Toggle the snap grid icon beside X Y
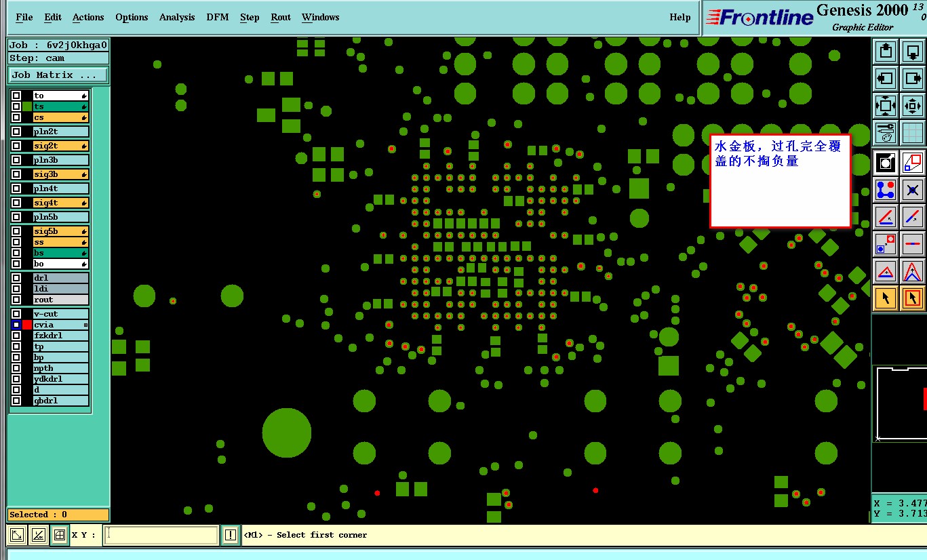Image resolution: width=927 pixels, height=560 pixels. pyautogui.click(x=60, y=535)
